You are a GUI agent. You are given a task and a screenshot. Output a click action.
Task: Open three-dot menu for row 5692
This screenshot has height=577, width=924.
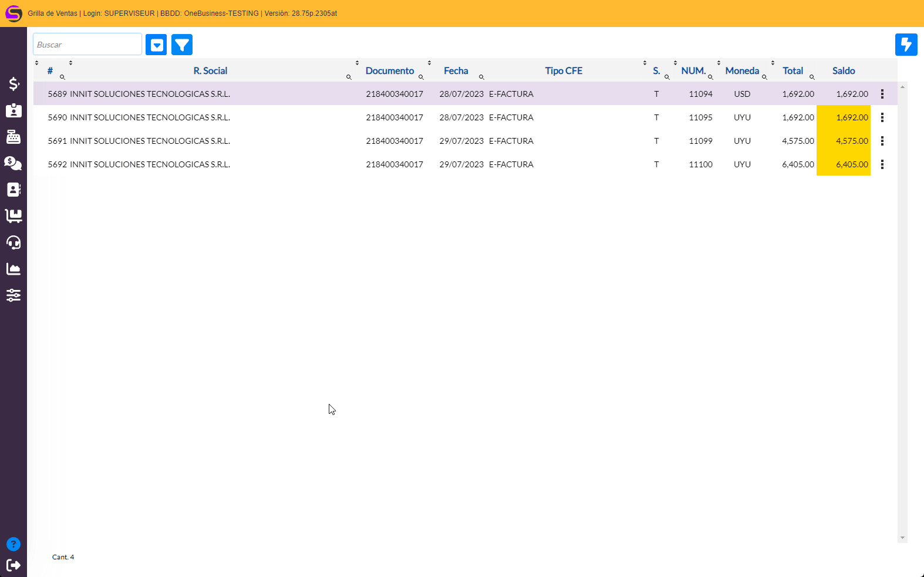click(882, 164)
